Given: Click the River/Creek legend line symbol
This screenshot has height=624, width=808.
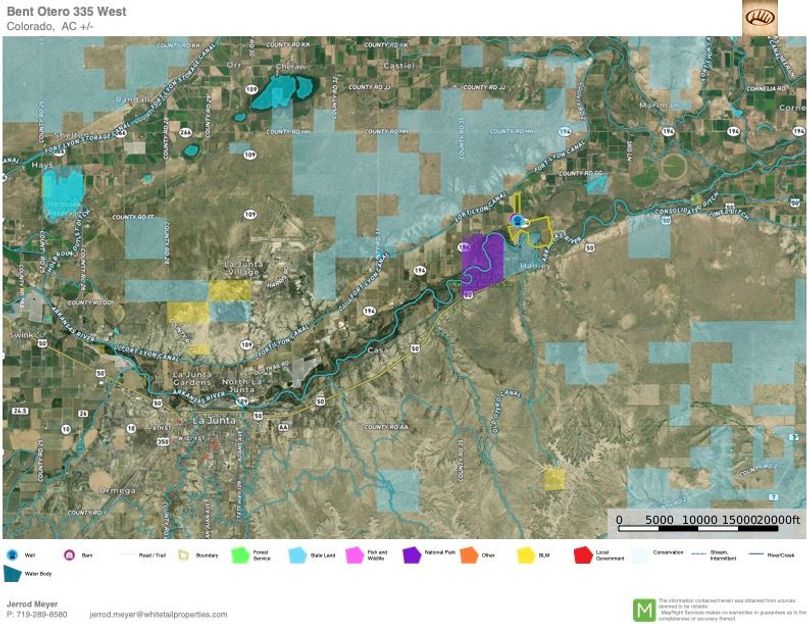Looking at the screenshot, I should coord(752,554).
